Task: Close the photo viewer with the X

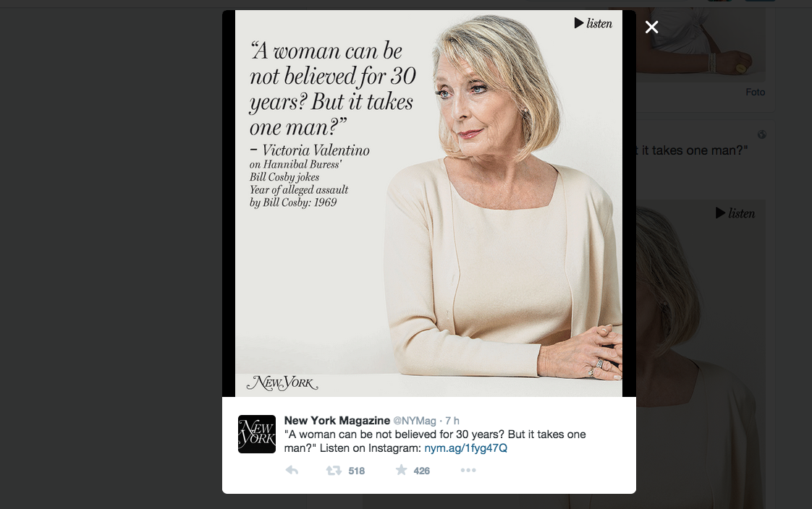Action: pyautogui.click(x=651, y=27)
